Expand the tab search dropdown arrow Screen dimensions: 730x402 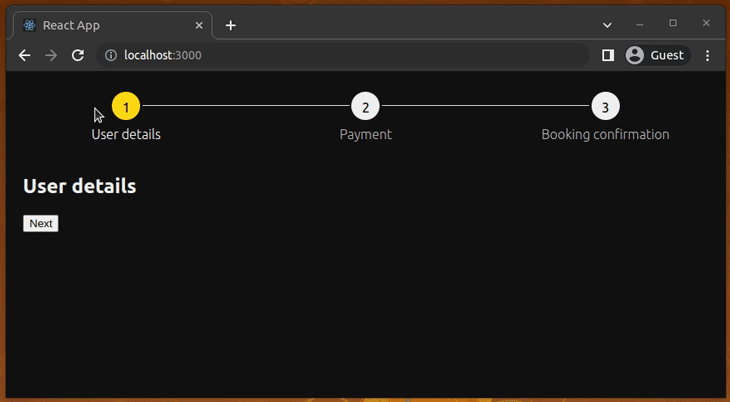(x=607, y=25)
